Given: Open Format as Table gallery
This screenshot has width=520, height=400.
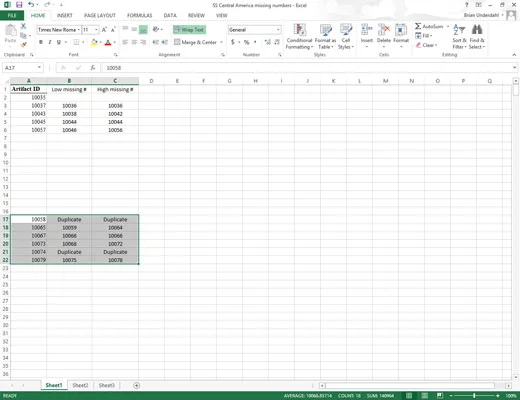Looking at the screenshot, I should click(325, 37).
